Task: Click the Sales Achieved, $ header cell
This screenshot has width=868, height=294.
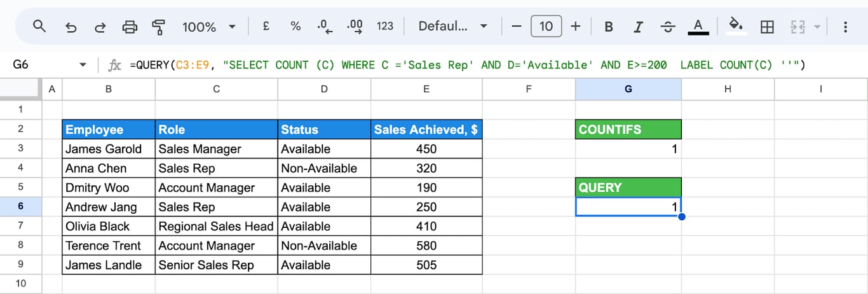Action: click(x=426, y=129)
